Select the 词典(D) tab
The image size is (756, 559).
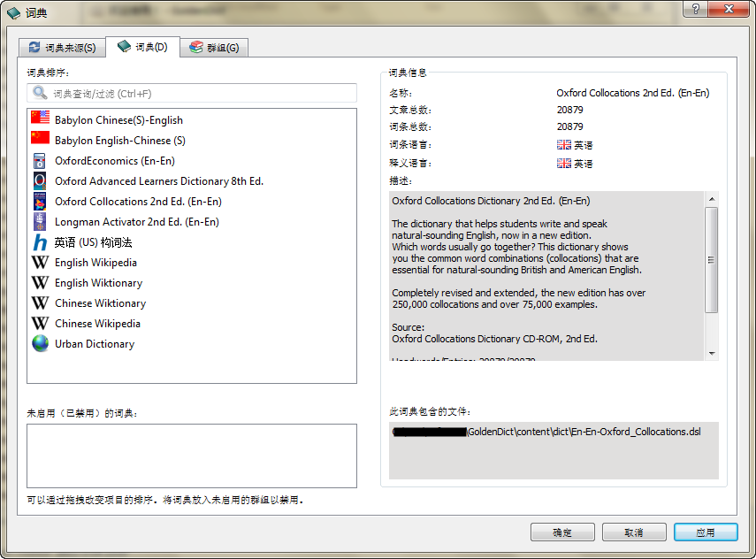click(142, 47)
